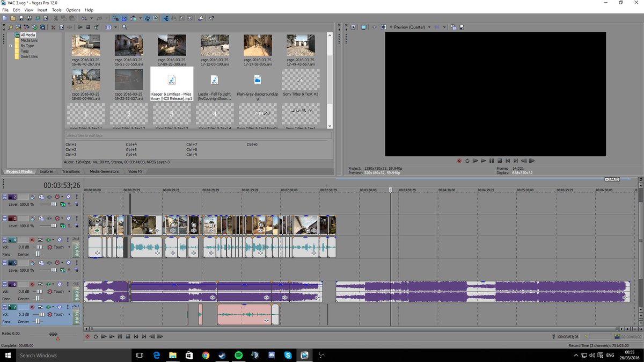Open the Insert menu
The width and height of the screenshot is (644, 362).
click(42, 10)
